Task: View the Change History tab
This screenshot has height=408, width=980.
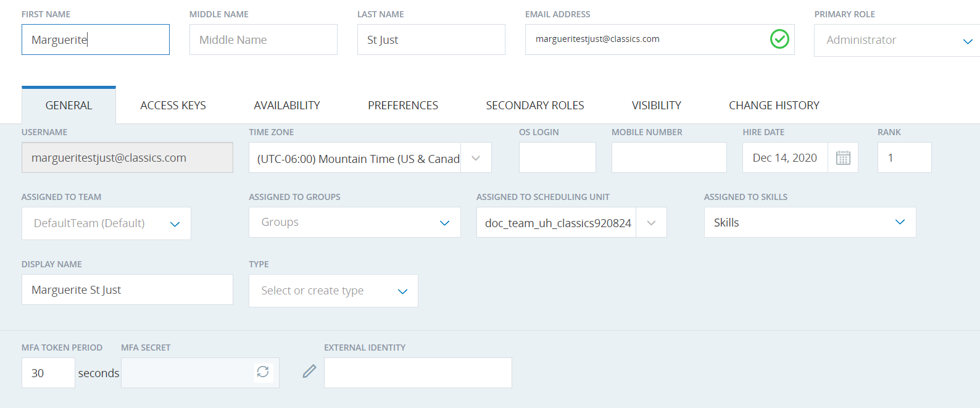Action: click(x=774, y=106)
